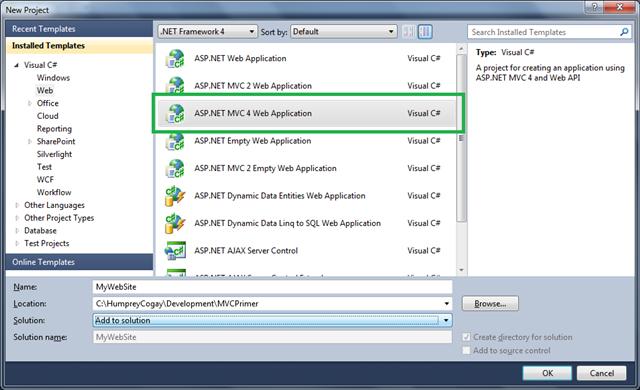The width and height of the screenshot is (640, 390).
Task: Select the Web template category
Action: pos(45,91)
